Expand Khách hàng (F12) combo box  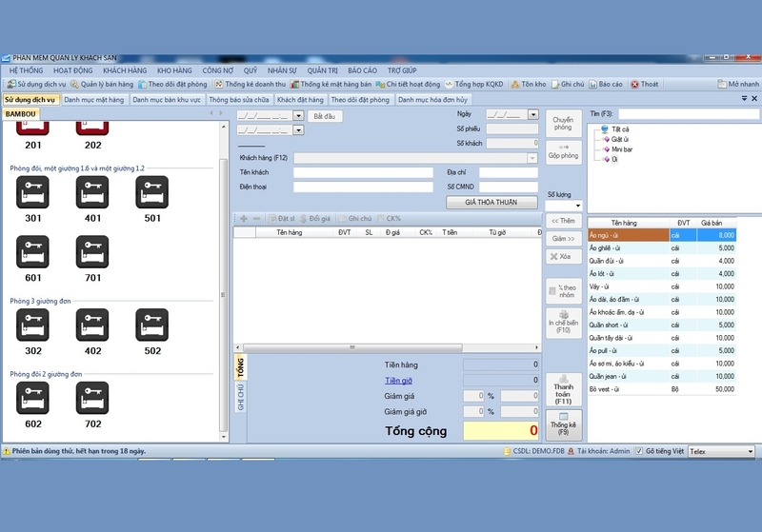click(x=532, y=158)
